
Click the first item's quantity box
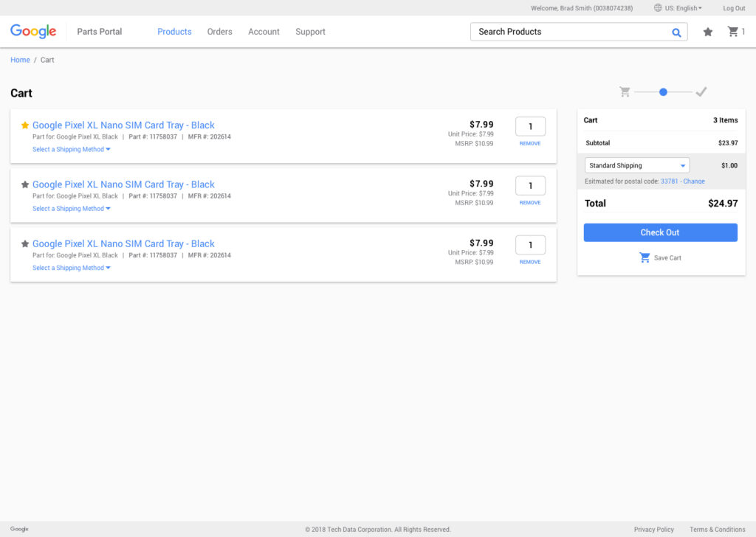530,127
